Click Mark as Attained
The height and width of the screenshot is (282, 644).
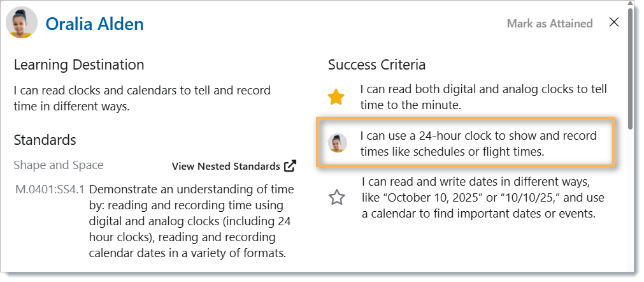pyautogui.click(x=549, y=24)
